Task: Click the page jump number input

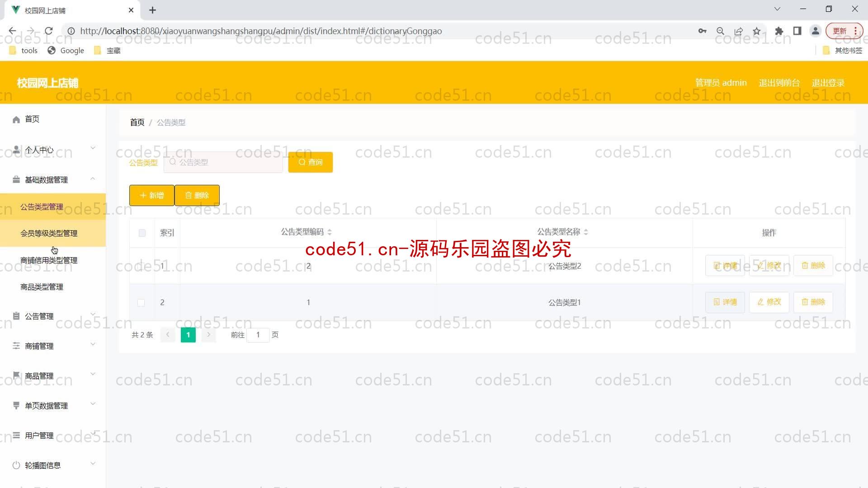Action: click(258, 335)
